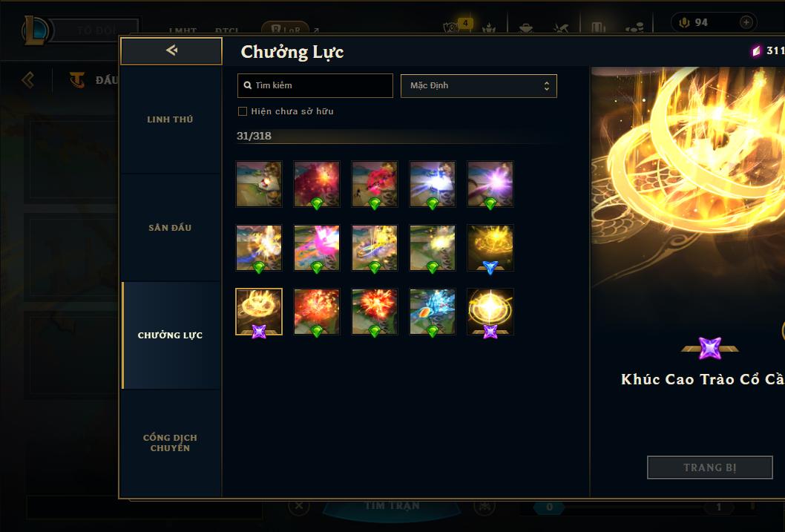Click the plus icon next to 94
The width and height of the screenshot is (785, 532).
(746, 22)
